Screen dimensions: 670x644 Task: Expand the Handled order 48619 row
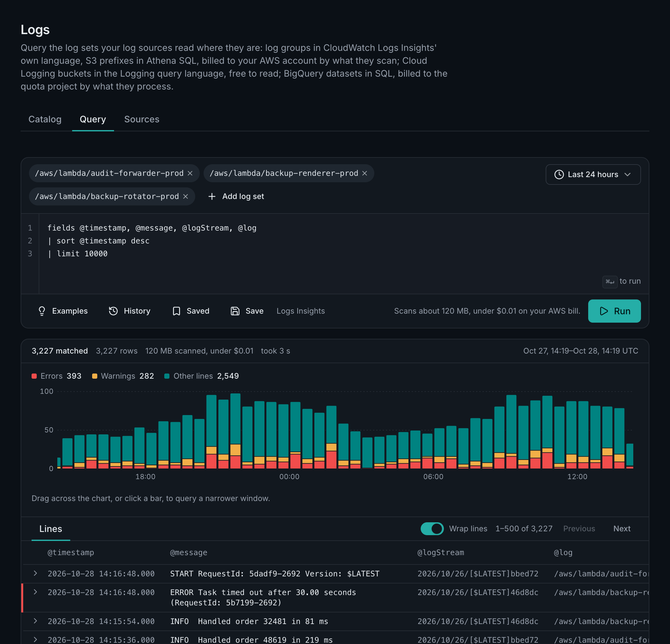35,639
